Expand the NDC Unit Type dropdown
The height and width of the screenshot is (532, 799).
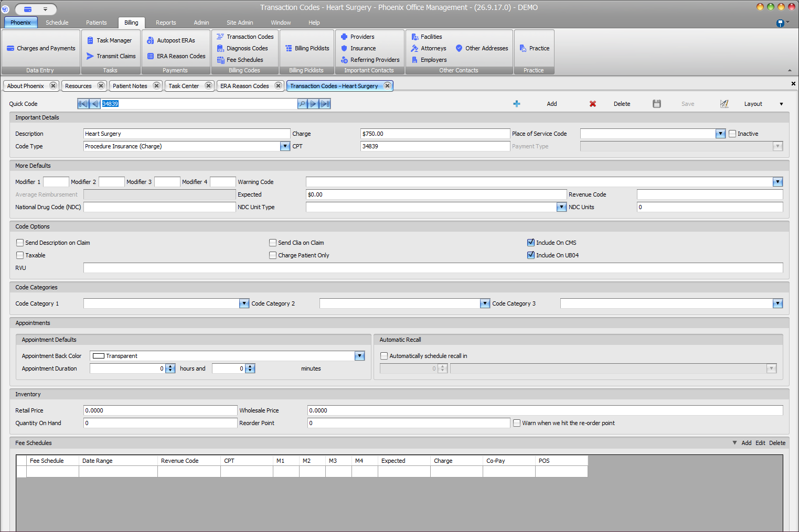pyautogui.click(x=561, y=207)
